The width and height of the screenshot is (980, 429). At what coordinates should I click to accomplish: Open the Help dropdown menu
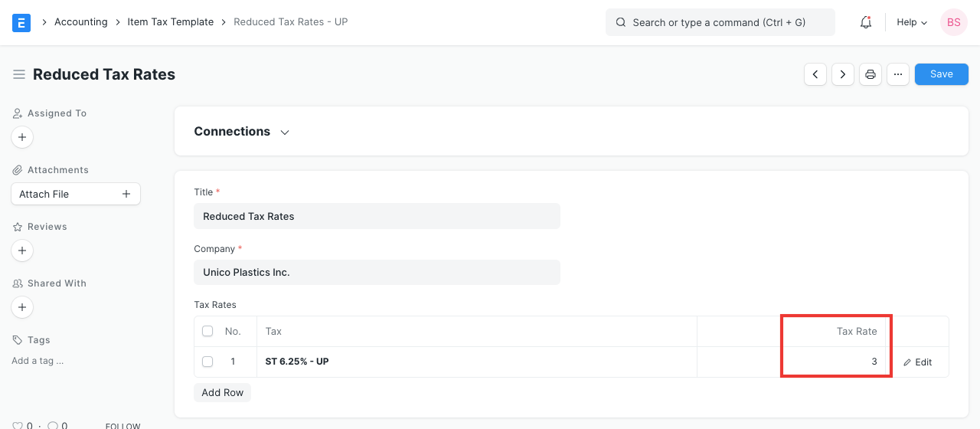[912, 22]
